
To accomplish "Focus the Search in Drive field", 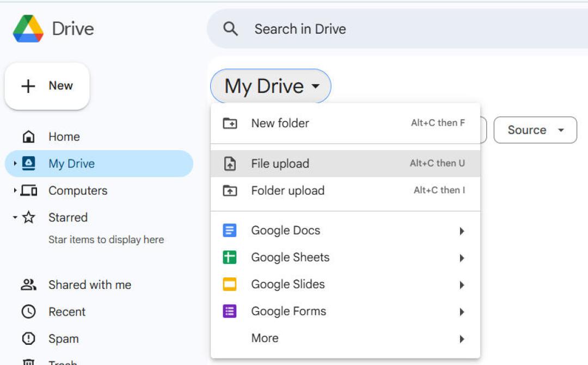I will 397,29.
